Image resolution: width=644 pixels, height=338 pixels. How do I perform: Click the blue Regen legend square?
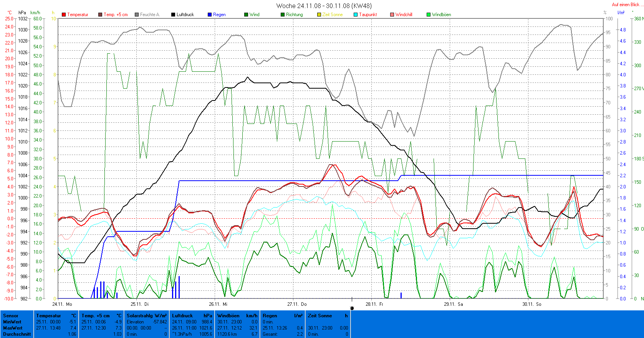[x=210, y=15]
